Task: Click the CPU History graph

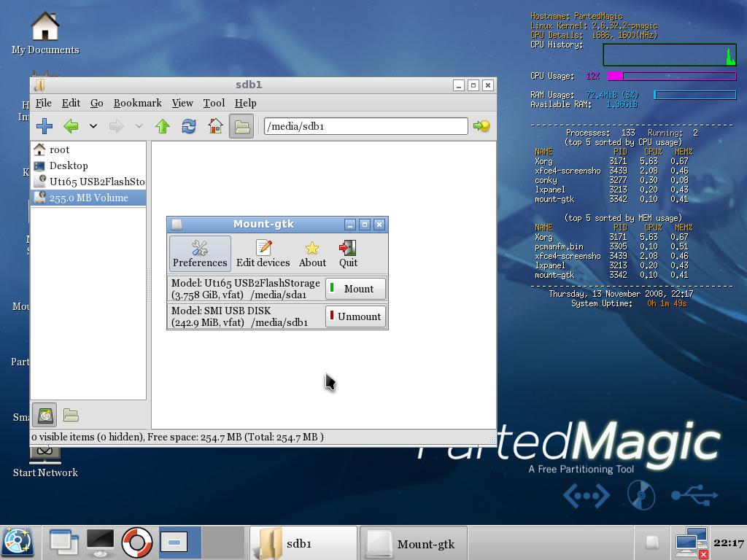Action: tap(670, 55)
